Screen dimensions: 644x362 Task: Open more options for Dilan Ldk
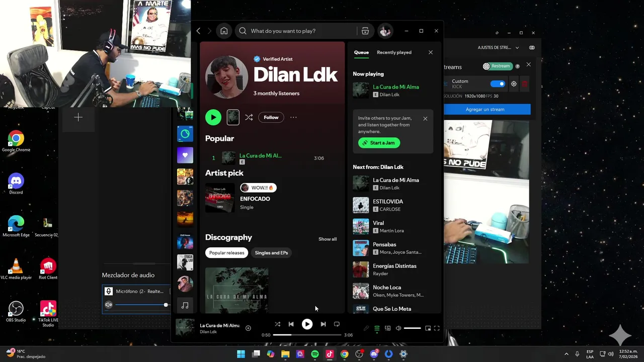pos(293,117)
